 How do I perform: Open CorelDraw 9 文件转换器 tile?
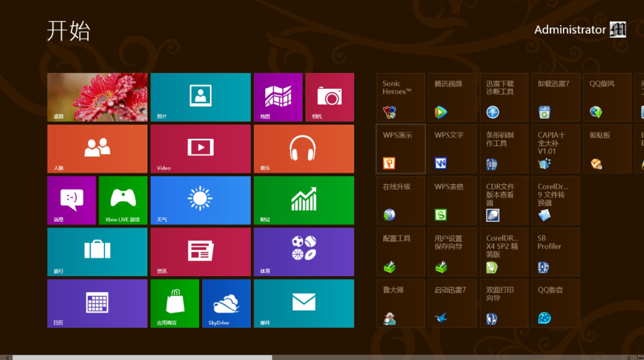pos(556,200)
